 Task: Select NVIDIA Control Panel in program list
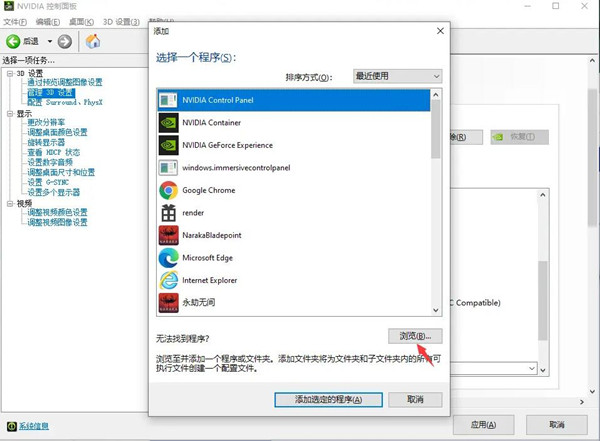coord(294,100)
